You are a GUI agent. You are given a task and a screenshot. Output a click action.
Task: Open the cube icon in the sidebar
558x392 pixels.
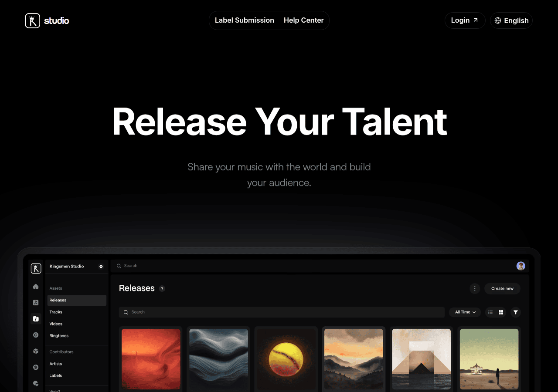click(x=36, y=351)
